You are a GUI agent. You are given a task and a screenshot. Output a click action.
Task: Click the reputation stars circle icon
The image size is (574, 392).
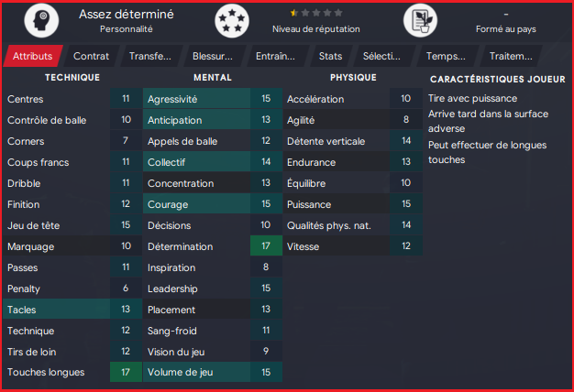(232, 21)
